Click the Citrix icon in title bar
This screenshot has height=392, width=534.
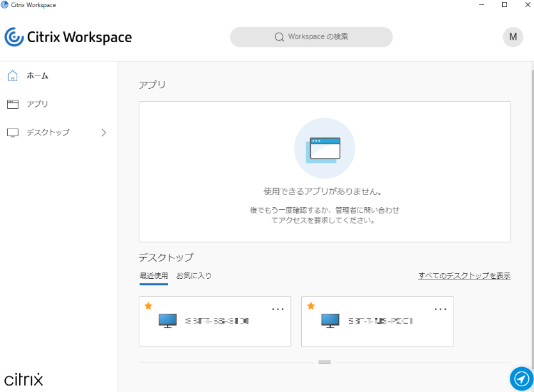click(x=4, y=4)
